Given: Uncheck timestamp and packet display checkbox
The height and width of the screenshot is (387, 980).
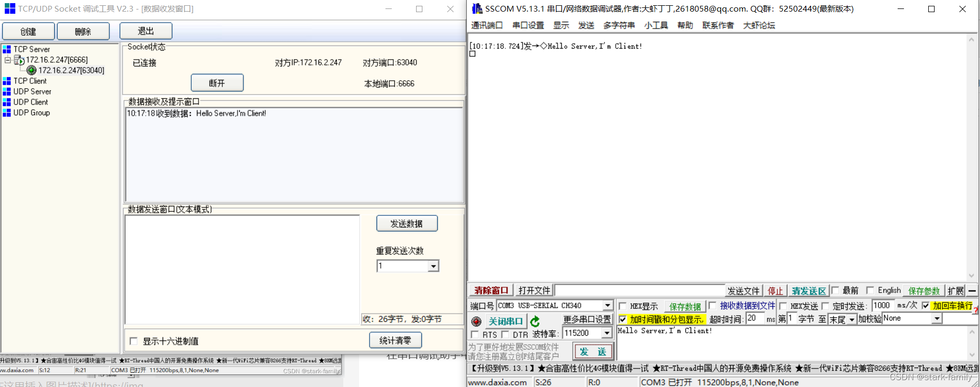Looking at the screenshot, I should click(623, 319).
